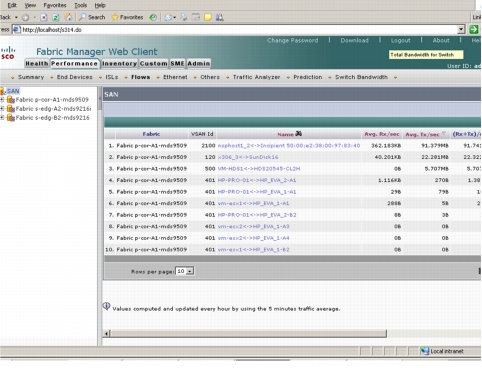Image resolution: width=482 pixels, height=368 pixels.
Task: Go to the browser Home icon
Action: pos(68,17)
